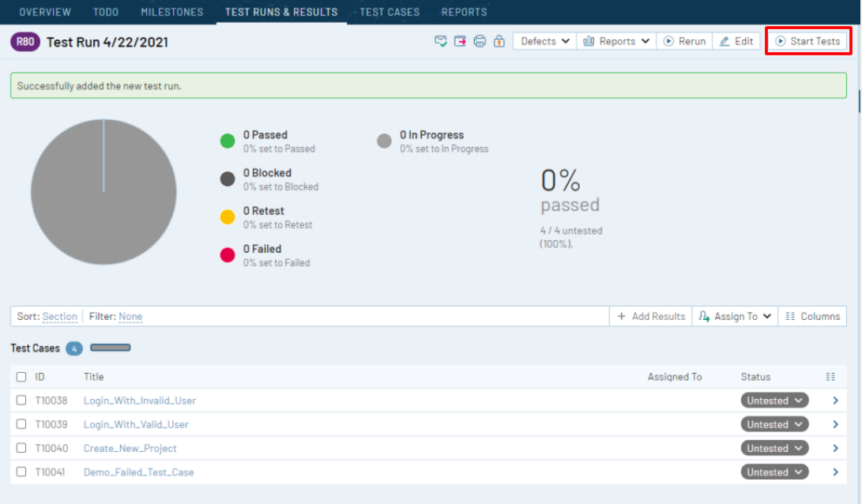Click the R80 run ID badge
The height and width of the screenshot is (504, 862).
[x=25, y=42]
